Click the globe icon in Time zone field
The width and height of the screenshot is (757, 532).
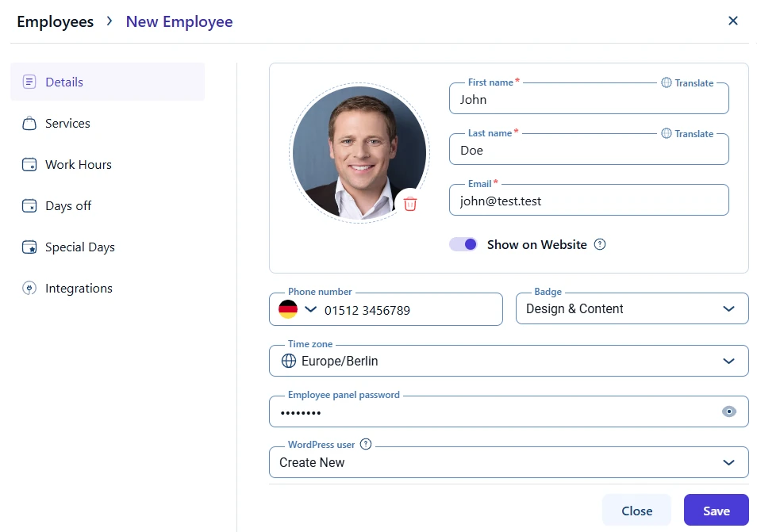[x=289, y=361]
